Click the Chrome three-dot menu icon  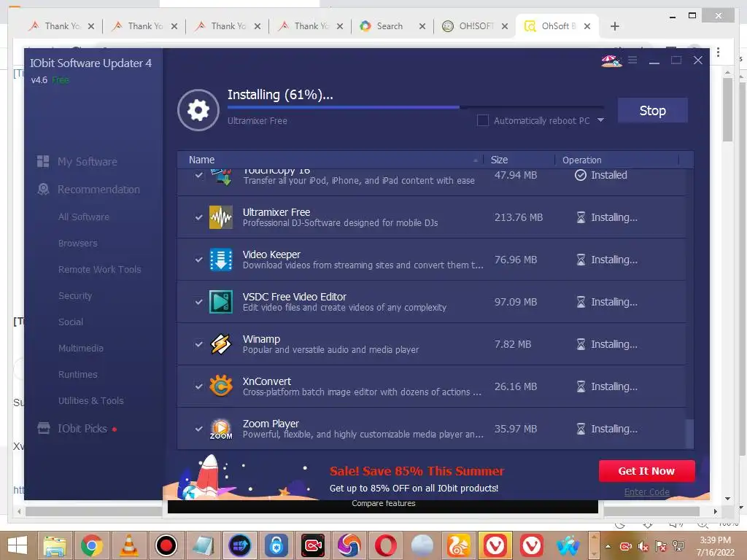[x=718, y=52]
